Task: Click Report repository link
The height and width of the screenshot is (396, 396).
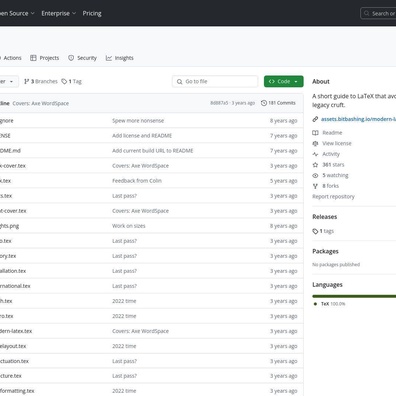Action: pos(333,197)
